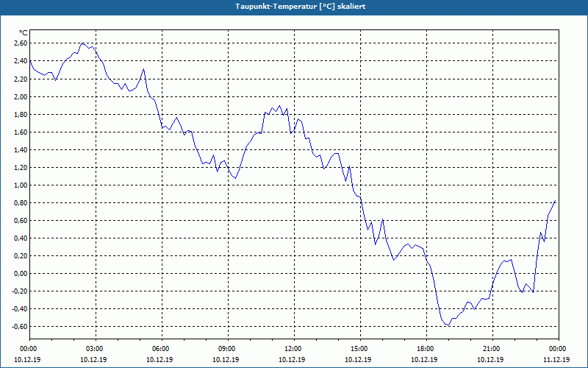This screenshot has height=368, width=588.
Task: Click the '0,00' y-axis label
Action: pos(21,273)
